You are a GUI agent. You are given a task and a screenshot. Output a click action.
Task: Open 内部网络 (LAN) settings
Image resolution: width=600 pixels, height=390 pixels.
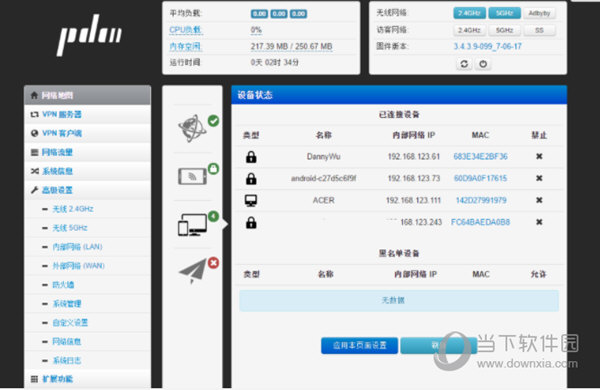tap(78, 247)
